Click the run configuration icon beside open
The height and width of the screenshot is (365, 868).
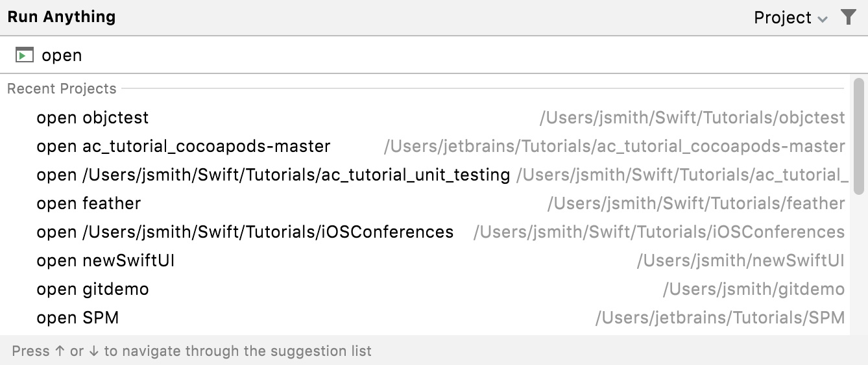click(24, 55)
